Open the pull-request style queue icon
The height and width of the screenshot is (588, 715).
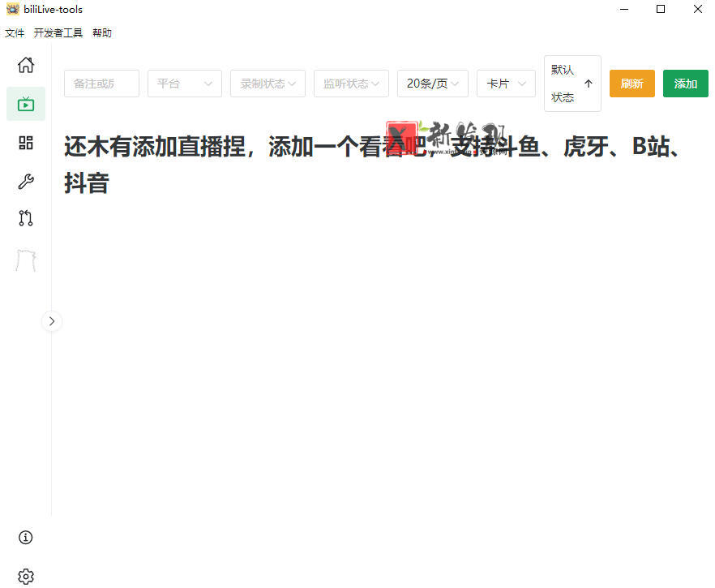pos(26,218)
